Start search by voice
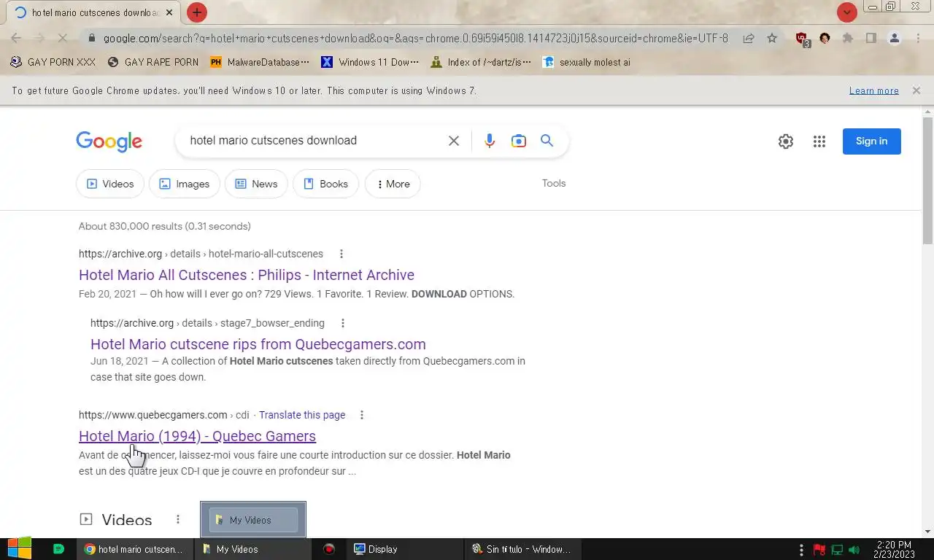 coord(490,141)
